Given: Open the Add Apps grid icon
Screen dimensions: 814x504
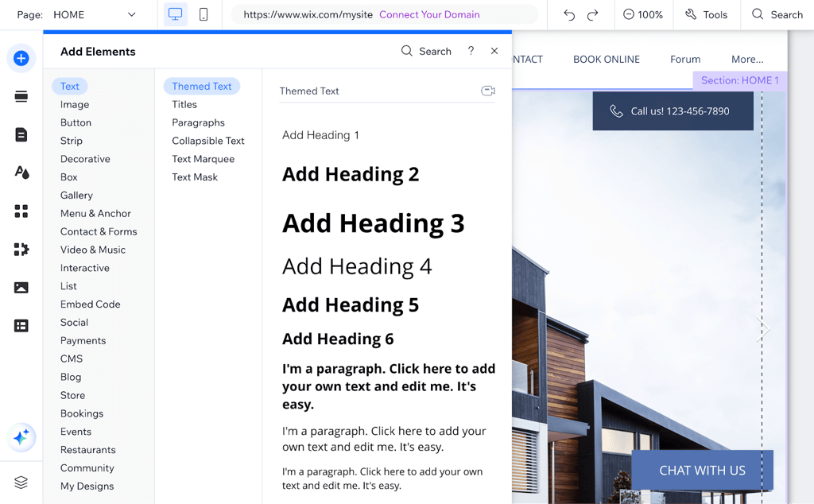Looking at the screenshot, I should pos(21,211).
